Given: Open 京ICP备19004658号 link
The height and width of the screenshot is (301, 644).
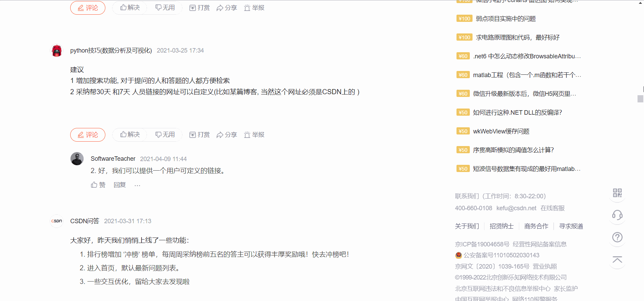Looking at the screenshot, I should (482, 244).
